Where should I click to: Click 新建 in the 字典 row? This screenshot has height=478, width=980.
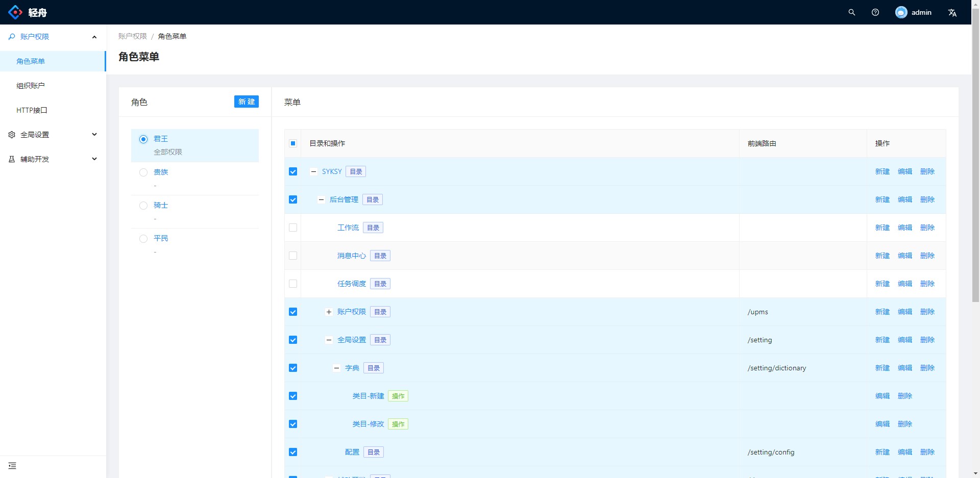click(x=883, y=368)
